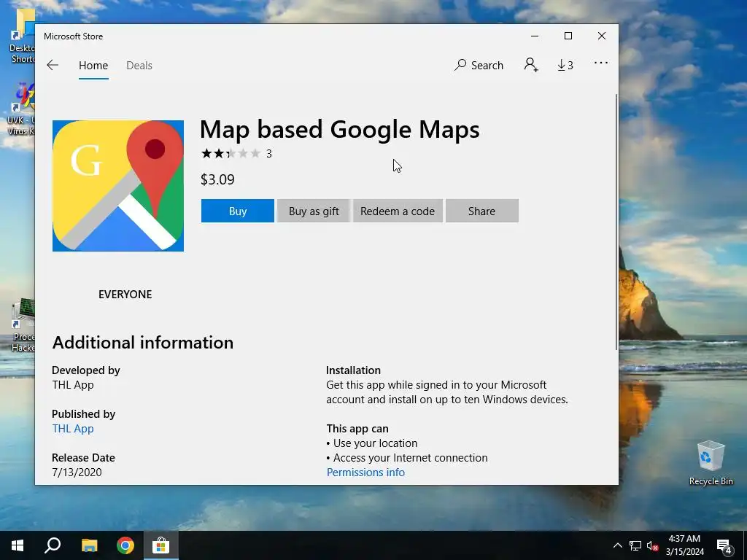Image resolution: width=747 pixels, height=560 pixels.
Task: Open downloads and updates queue
Action: (565, 65)
